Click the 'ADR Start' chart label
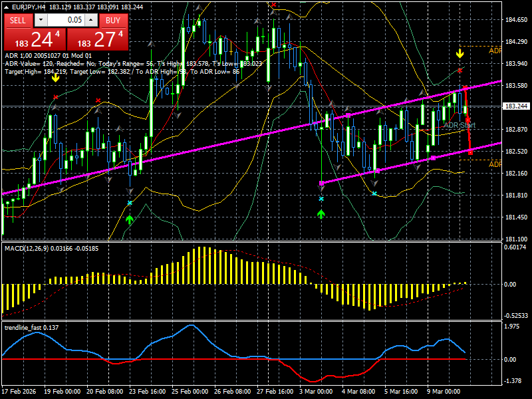The width and height of the screenshot is (532, 399). point(460,125)
